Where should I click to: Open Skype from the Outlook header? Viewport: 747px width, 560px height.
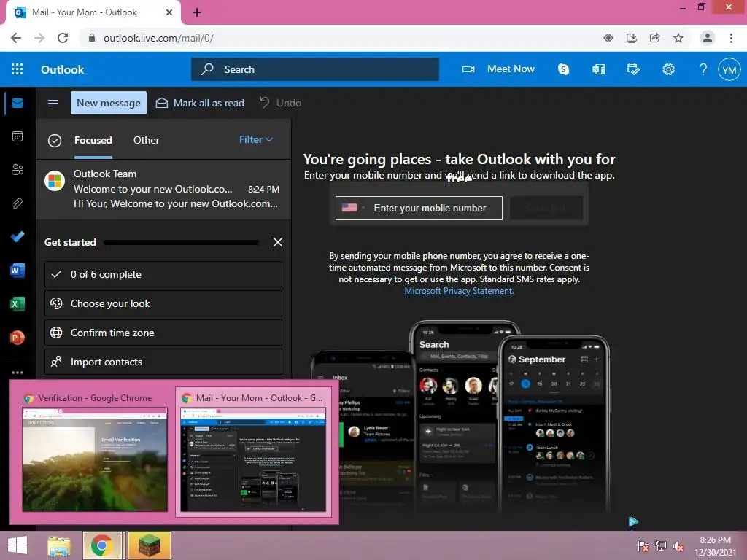(x=563, y=69)
